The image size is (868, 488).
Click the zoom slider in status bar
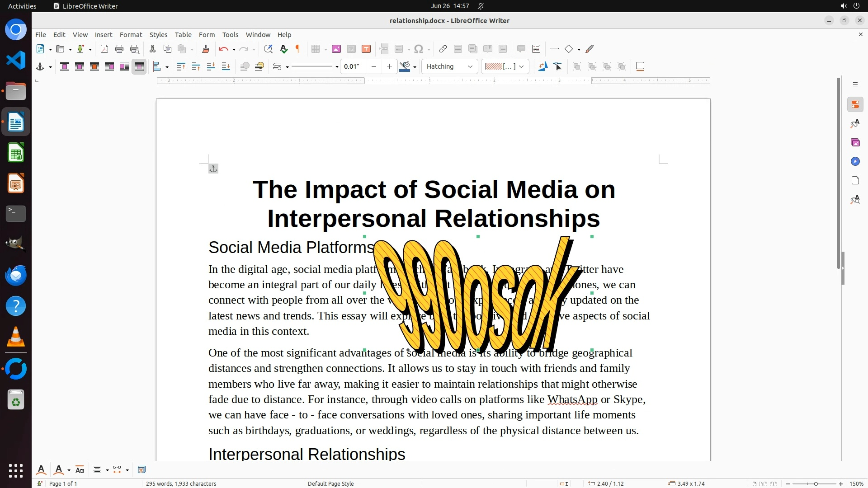point(816,484)
